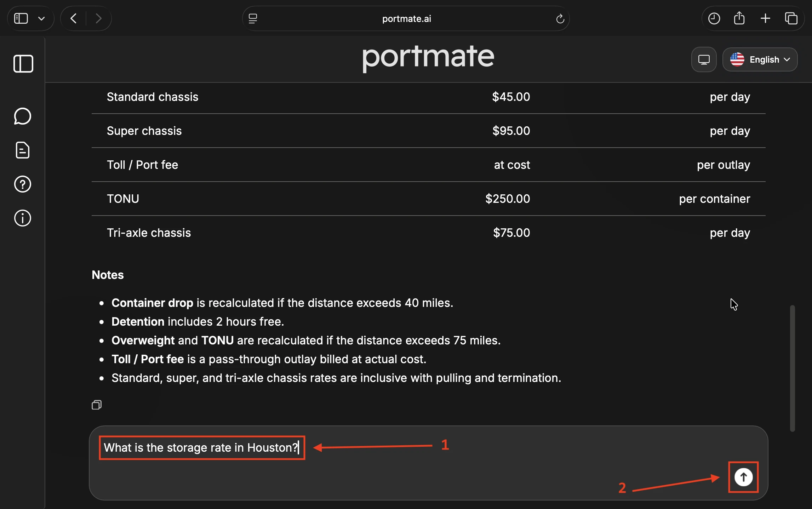Screen dimensions: 812x509
Task: Open the Safari share menu
Action: pyautogui.click(x=739, y=18)
